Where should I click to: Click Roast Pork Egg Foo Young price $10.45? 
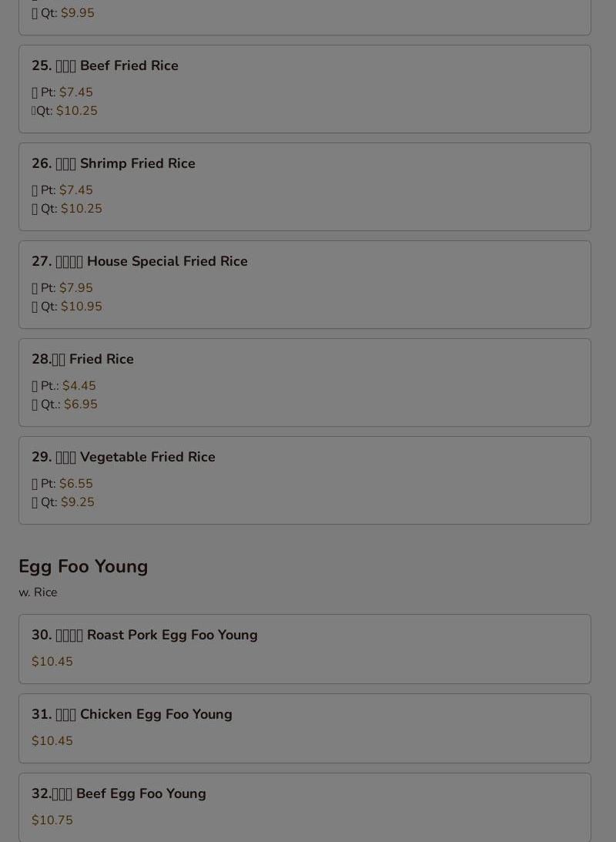click(x=52, y=662)
